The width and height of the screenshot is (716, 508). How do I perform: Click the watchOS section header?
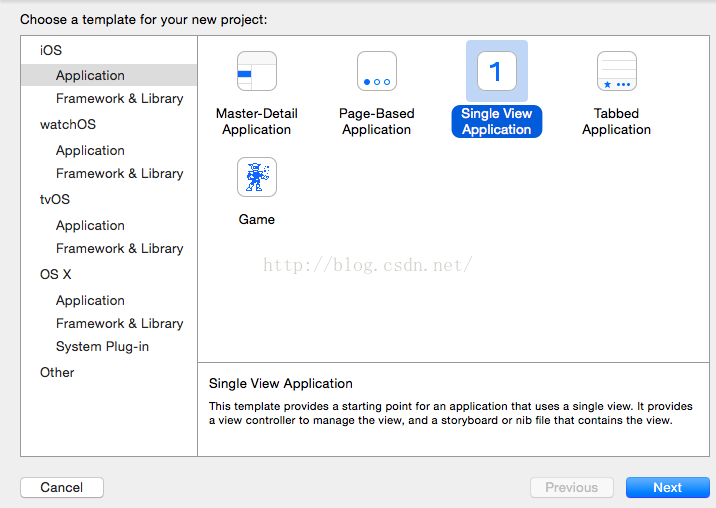[x=68, y=124]
